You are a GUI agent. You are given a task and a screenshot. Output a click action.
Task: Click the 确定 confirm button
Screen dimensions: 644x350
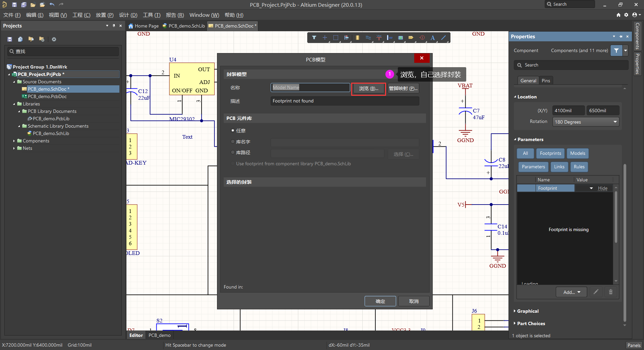380,301
